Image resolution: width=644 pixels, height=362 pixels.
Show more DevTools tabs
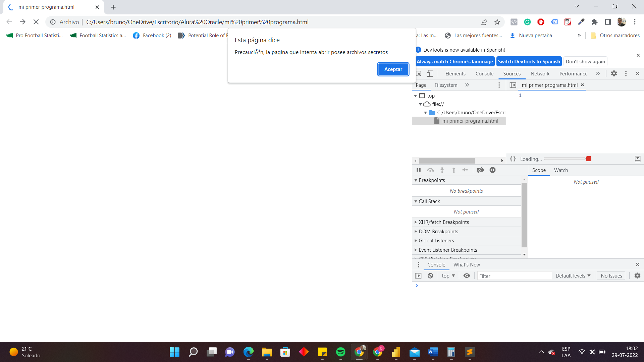tap(598, 74)
